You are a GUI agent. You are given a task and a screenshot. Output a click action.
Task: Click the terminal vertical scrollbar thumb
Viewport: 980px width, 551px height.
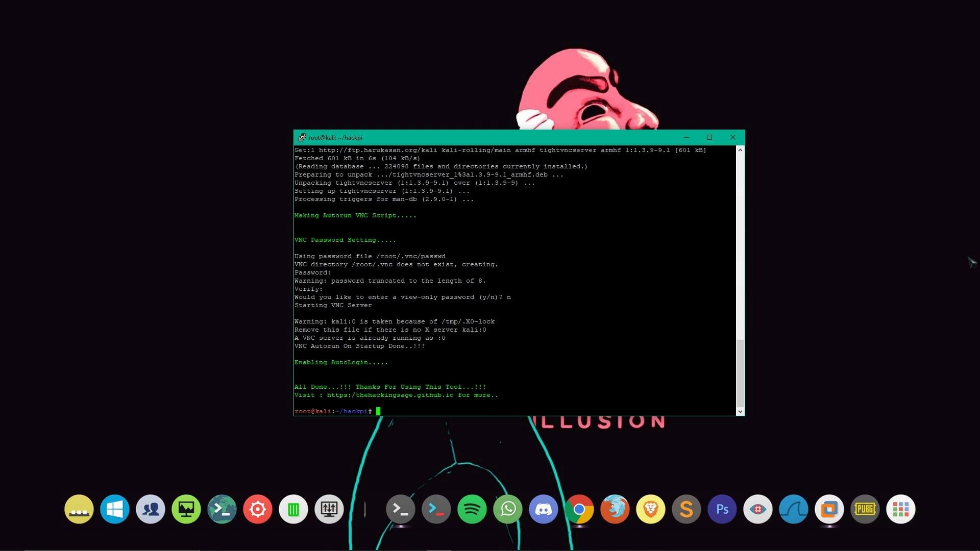[740, 373]
